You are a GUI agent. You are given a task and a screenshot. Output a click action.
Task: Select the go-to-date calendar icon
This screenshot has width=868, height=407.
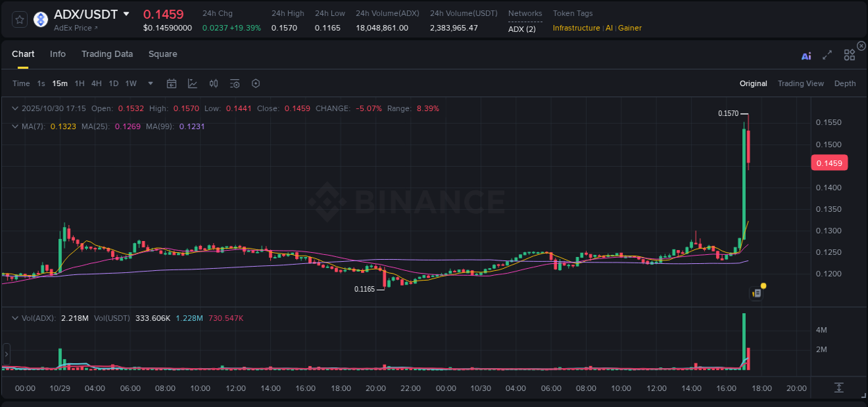[172, 83]
